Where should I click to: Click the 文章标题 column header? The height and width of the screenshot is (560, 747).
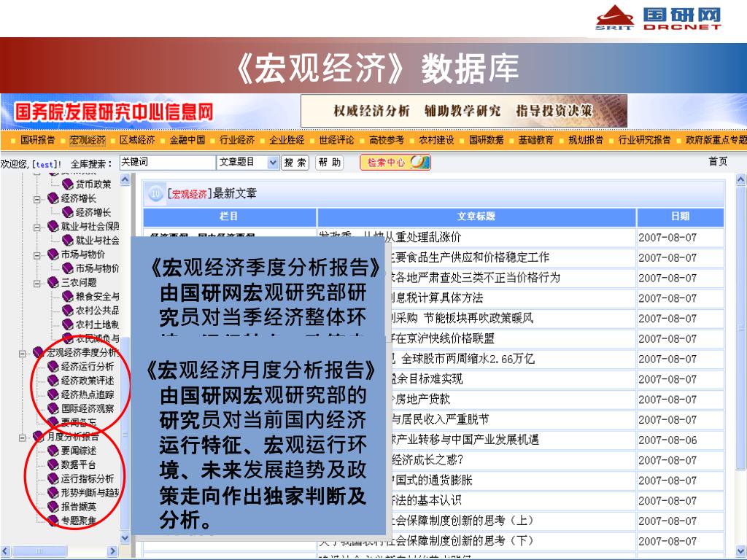point(476,217)
